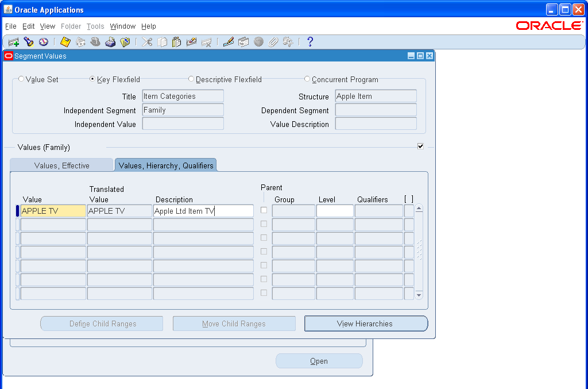Image resolution: width=588 pixels, height=389 pixels.
Task: Open the Window menu
Action: click(x=122, y=26)
